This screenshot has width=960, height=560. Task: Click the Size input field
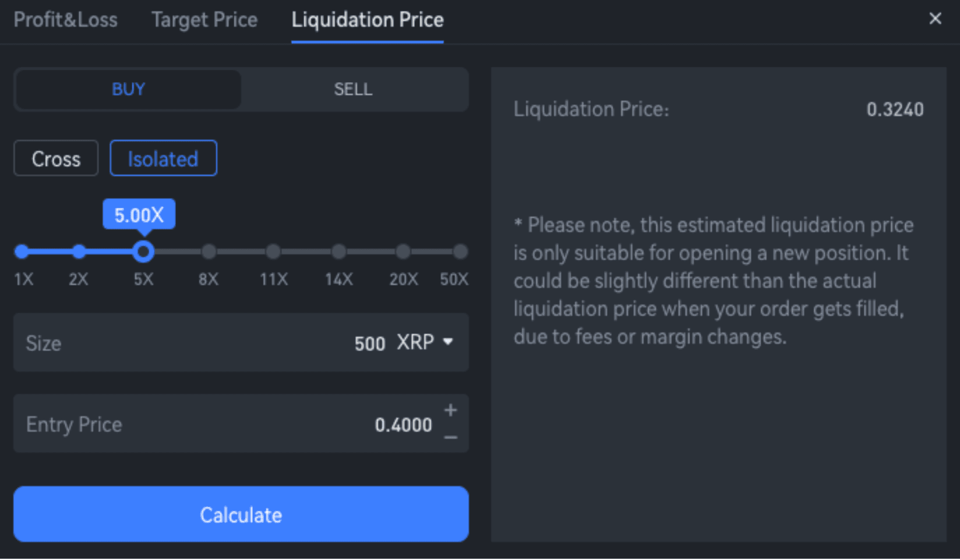pyautogui.click(x=233, y=343)
